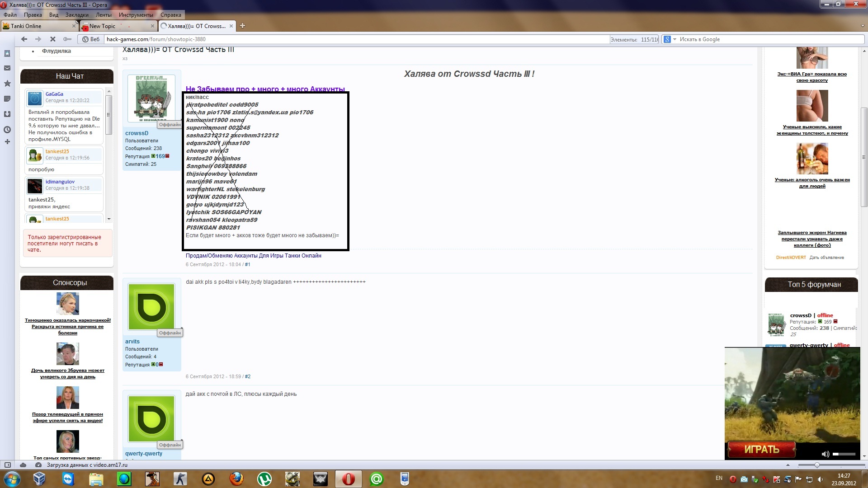Open the post permalink #1

(247, 265)
